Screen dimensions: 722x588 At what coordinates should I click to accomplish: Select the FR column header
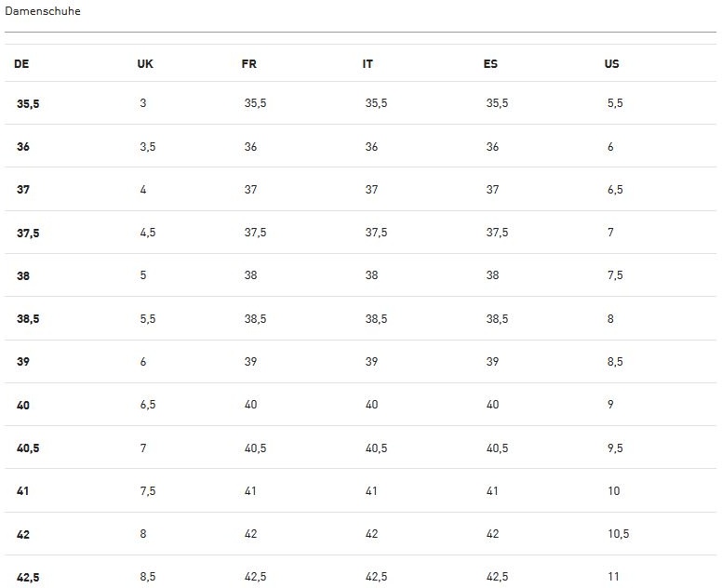coord(248,64)
